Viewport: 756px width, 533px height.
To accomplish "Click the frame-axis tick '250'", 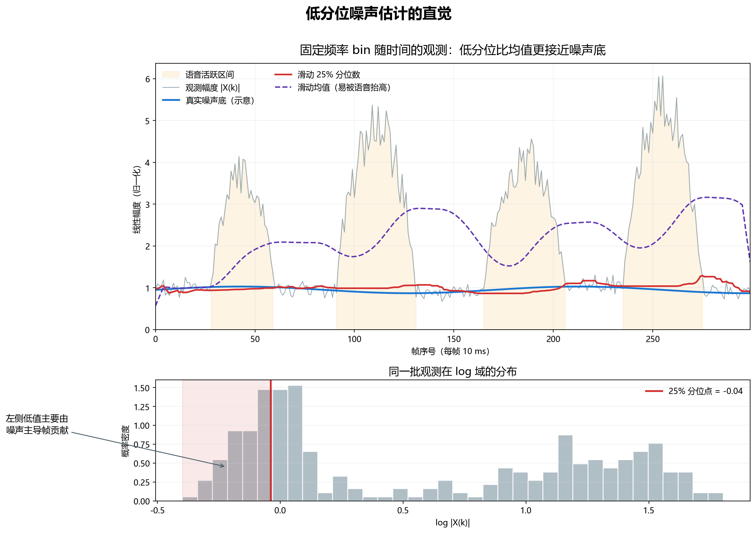I will pos(653,339).
